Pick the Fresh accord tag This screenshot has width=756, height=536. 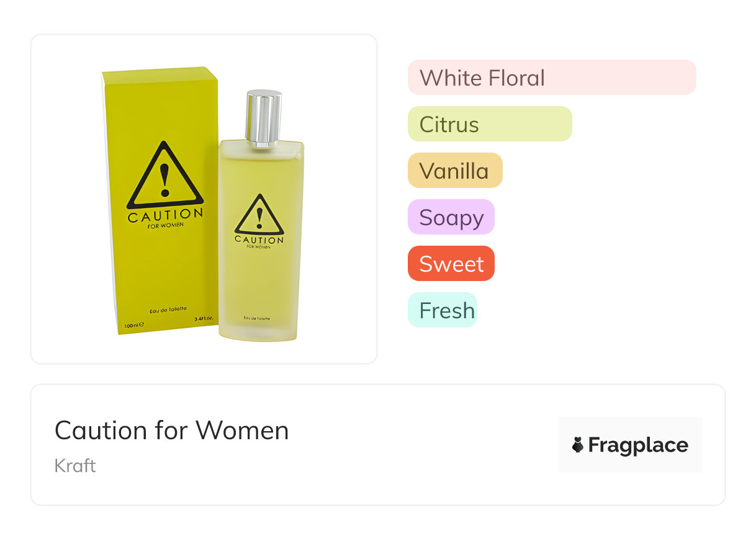443,310
